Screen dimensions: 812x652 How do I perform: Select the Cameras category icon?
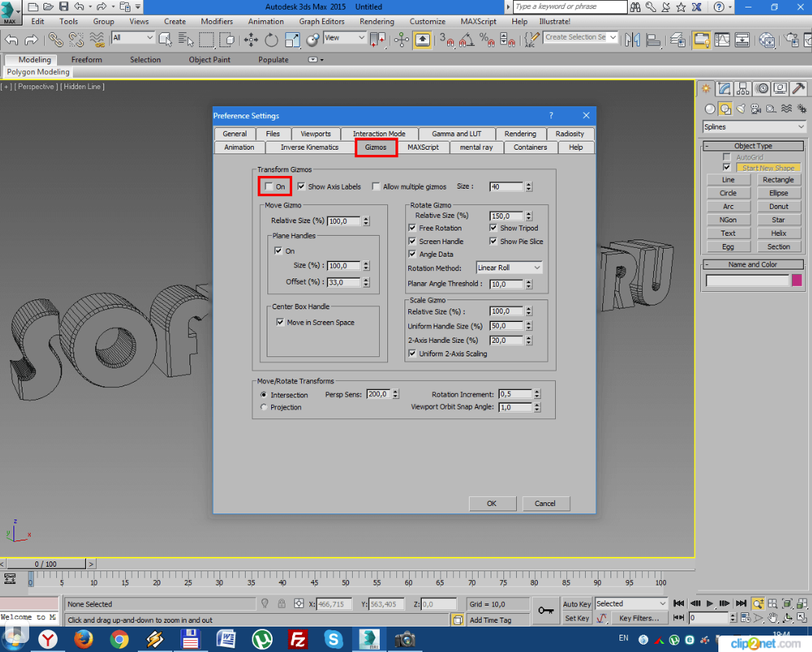tap(756, 109)
